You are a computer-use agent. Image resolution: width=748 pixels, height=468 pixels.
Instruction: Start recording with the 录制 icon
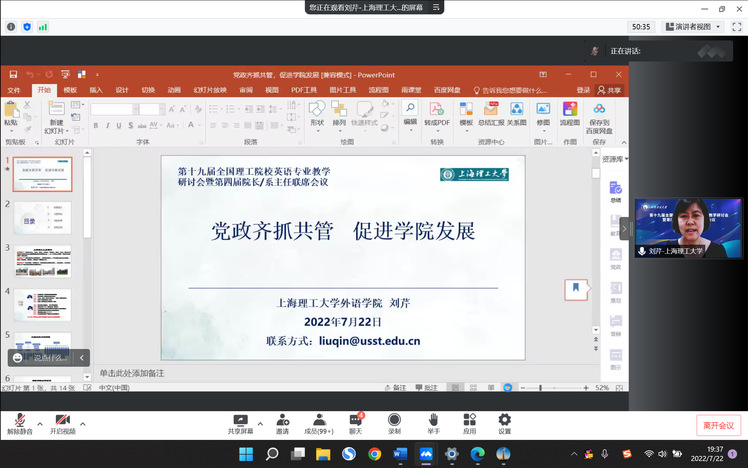tap(394, 421)
